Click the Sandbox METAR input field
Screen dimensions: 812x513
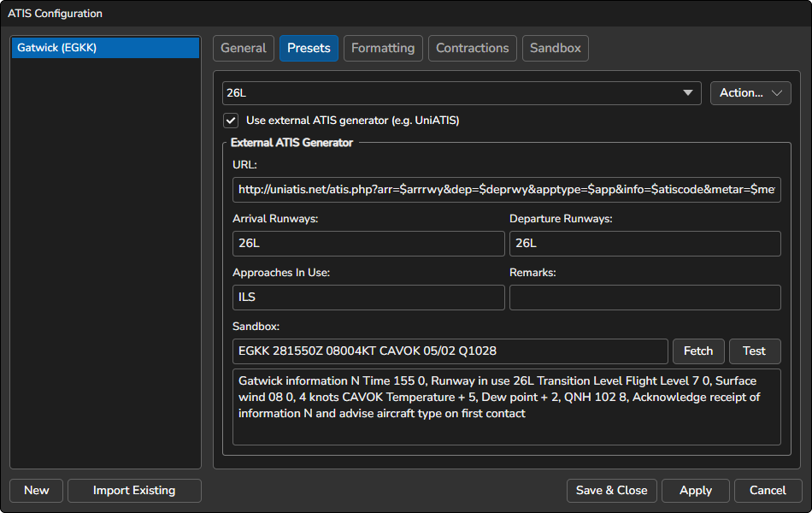[x=450, y=351]
